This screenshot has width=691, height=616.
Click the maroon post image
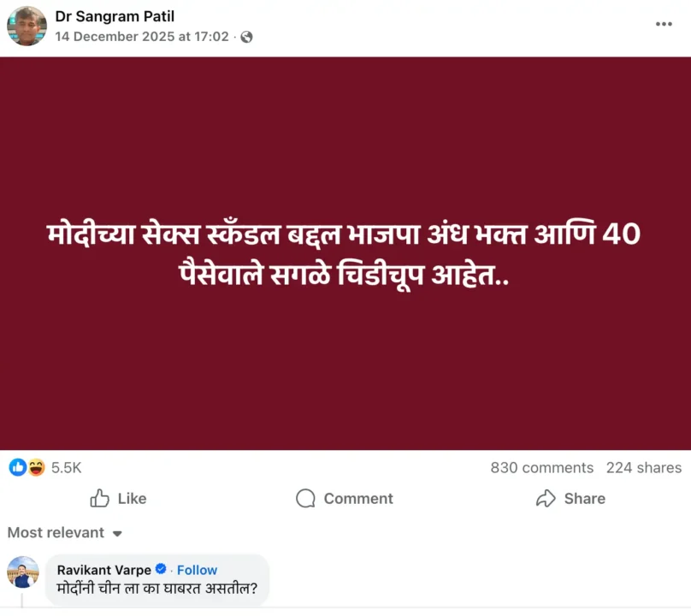pos(345,253)
